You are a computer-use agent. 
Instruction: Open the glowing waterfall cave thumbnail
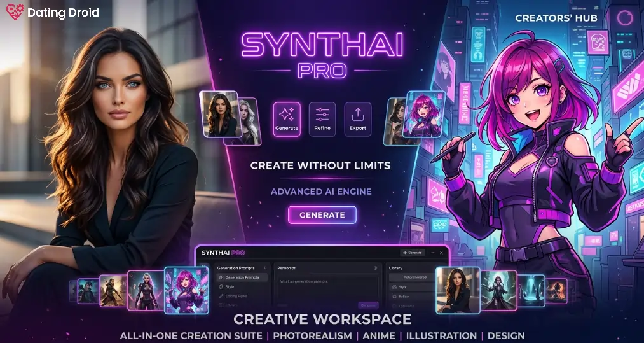(x=531, y=290)
